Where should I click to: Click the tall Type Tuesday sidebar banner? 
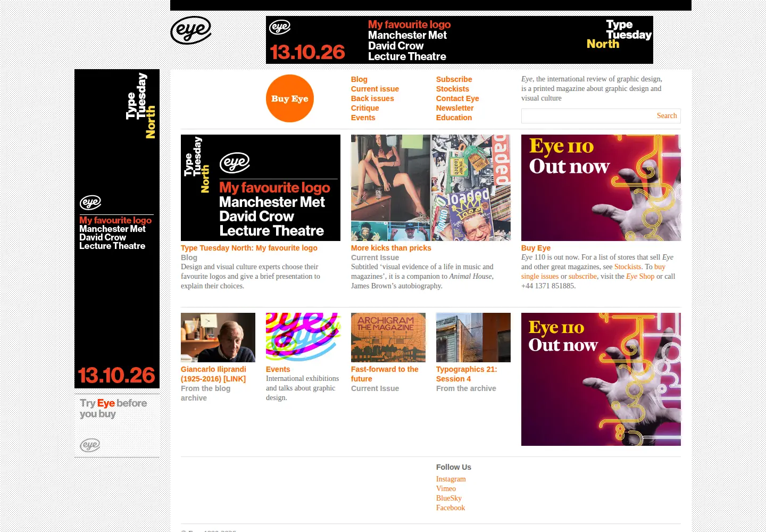click(117, 229)
